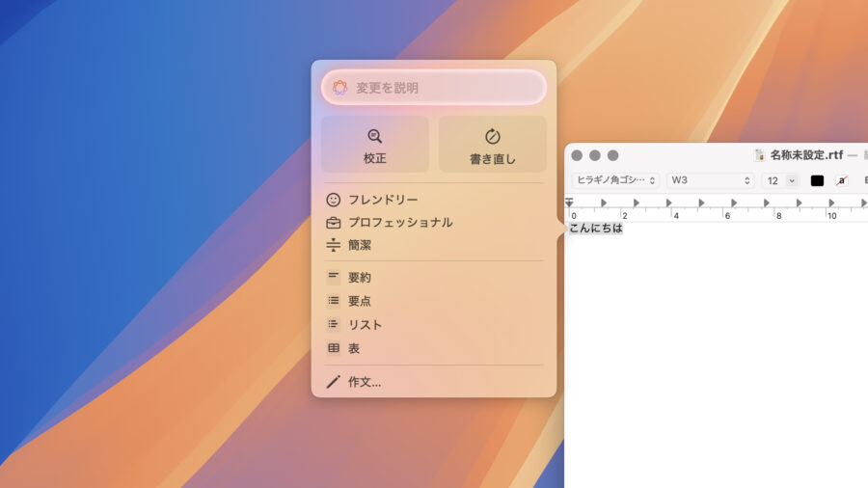Expand the font size dropdown arrow
Screen dimensions: 868x488
pos(792,181)
